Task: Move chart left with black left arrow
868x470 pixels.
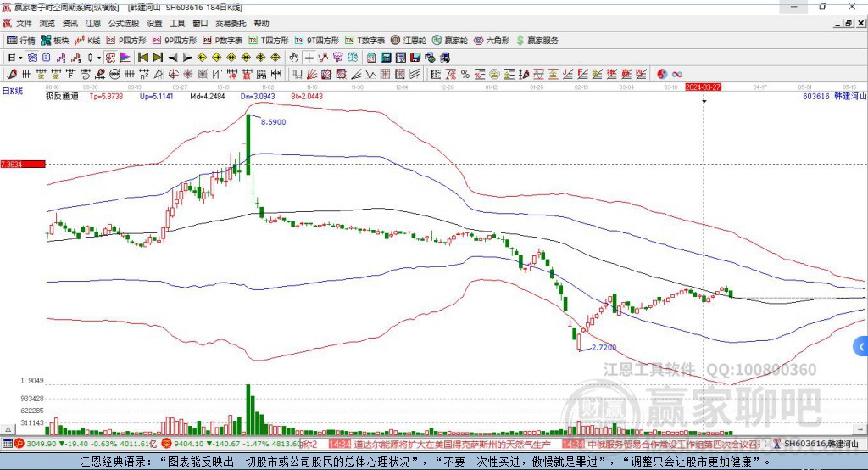Action: pos(173,58)
